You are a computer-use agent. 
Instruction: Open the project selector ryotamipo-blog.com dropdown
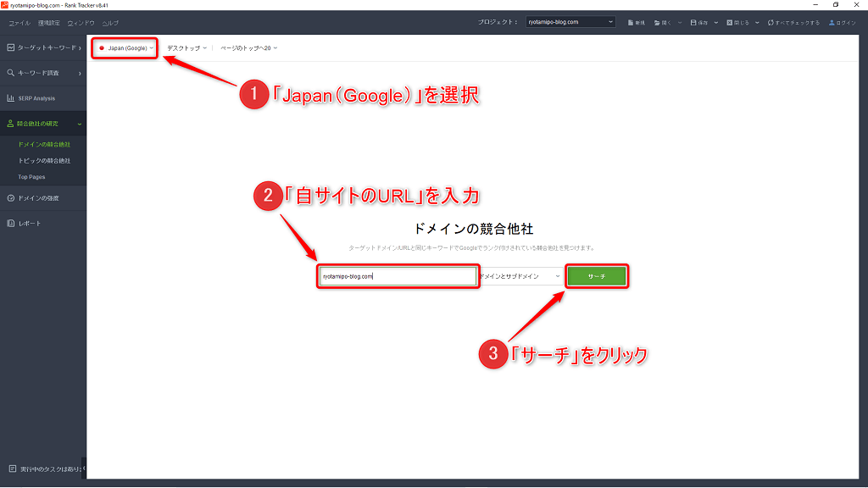(x=570, y=22)
